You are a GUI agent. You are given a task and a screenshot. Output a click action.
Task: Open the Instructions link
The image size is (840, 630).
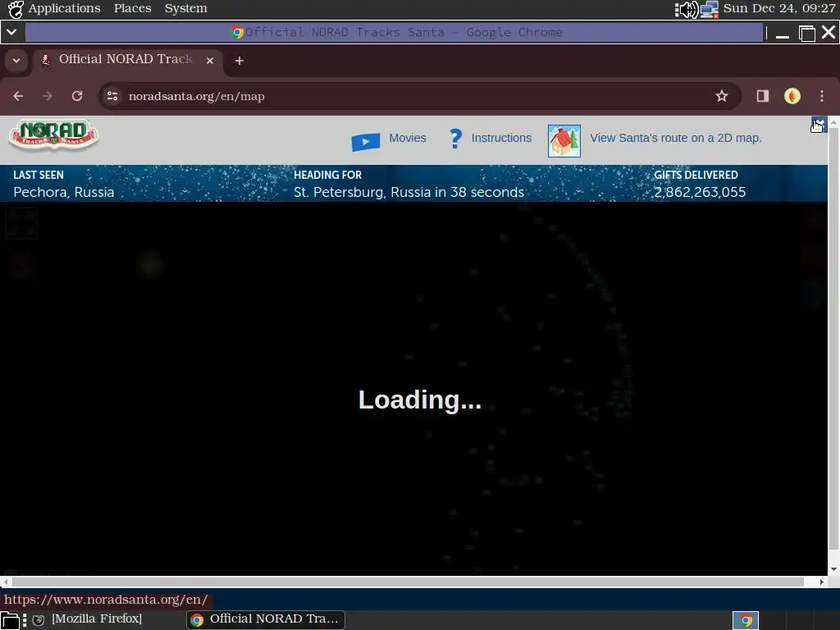pos(501,138)
